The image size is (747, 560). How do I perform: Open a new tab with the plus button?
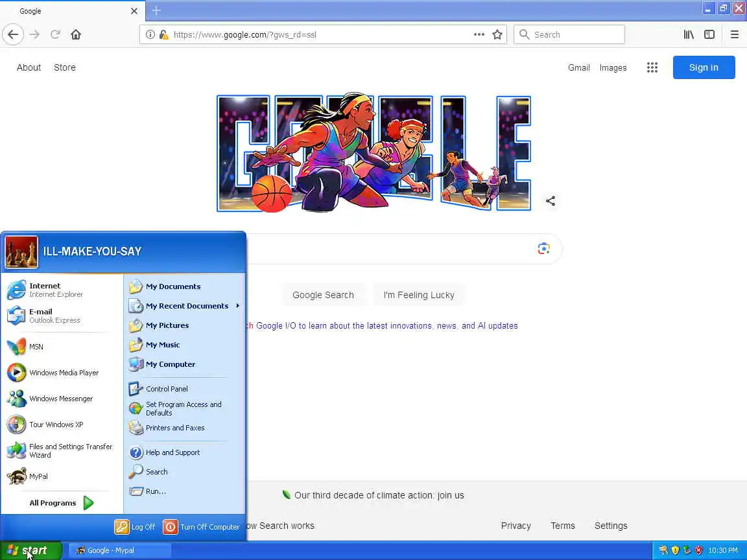[156, 10]
